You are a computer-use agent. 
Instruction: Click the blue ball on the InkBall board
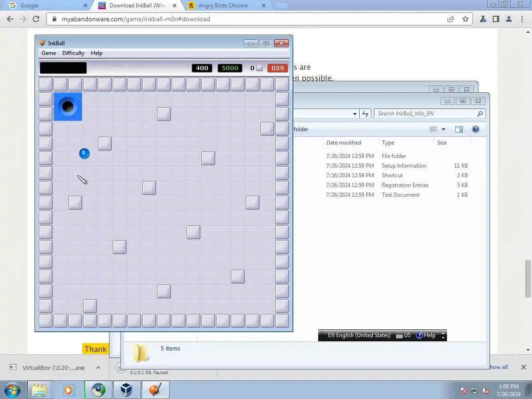tap(84, 154)
